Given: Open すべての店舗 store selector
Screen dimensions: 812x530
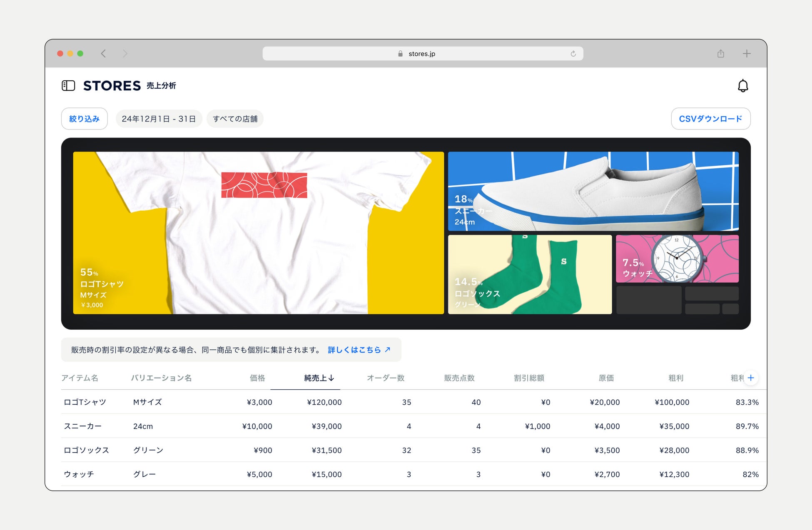Looking at the screenshot, I should pos(235,119).
